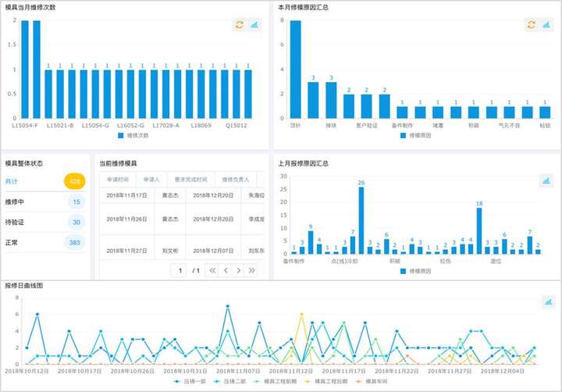Screen dimensions: 562x392
Task: Click the L15054-F bar in repair chart
Action: pyautogui.click(x=25, y=69)
